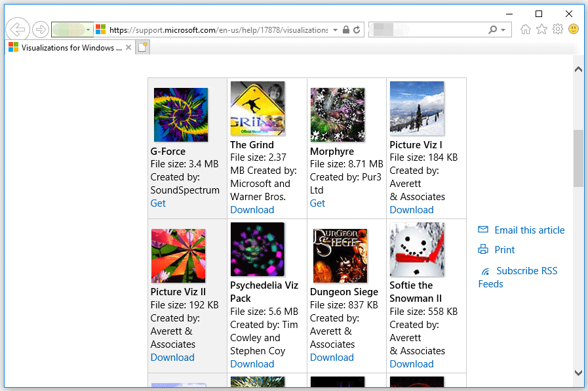
Task: Open the search box dropdown arrow
Action: (x=504, y=29)
